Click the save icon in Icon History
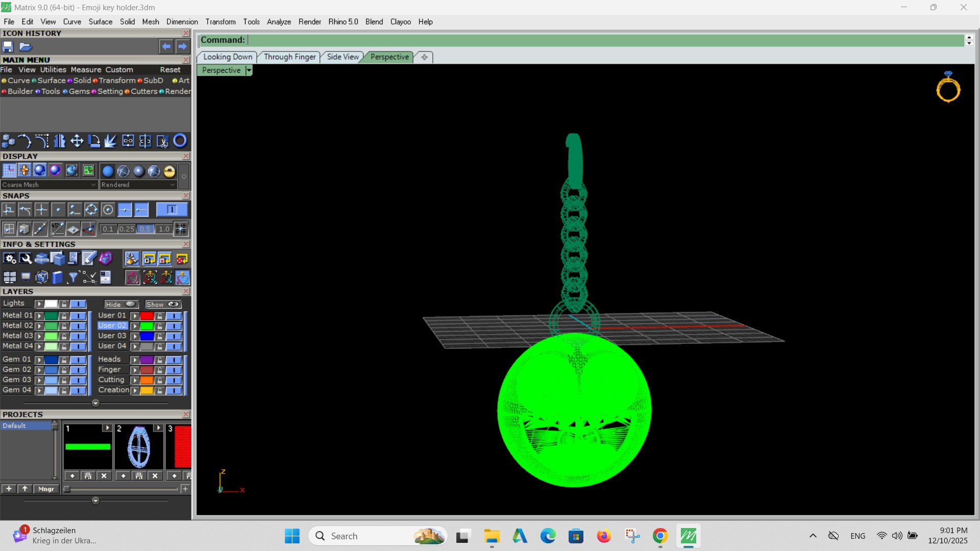The image size is (980, 551). pyautogui.click(x=8, y=46)
